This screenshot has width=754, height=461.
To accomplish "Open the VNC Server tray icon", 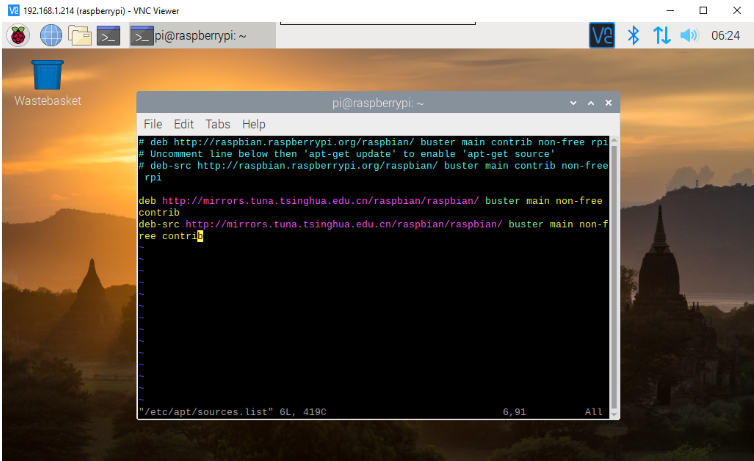I will (602, 36).
